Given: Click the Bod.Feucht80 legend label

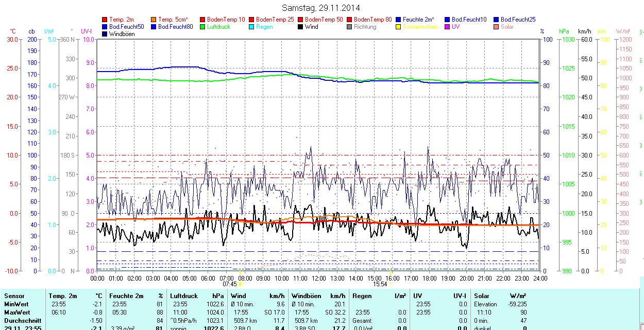Looking at the screenshot, I should [x=175, y=27].
